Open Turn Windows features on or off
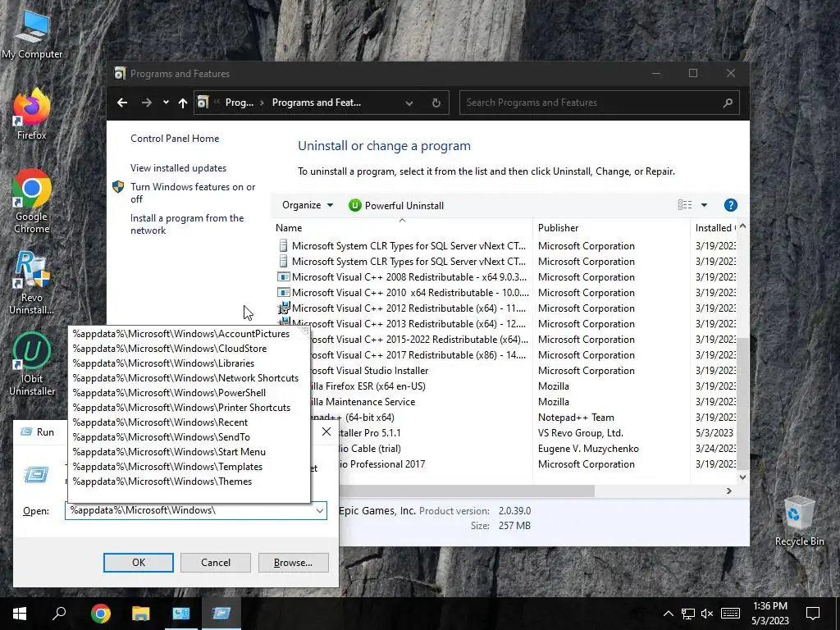Image resolution: width=840 pixels, height=630 pixels. [193, 193]
